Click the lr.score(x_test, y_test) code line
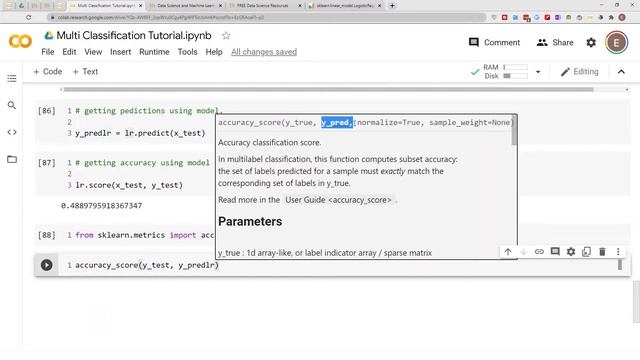 (129, 185)
